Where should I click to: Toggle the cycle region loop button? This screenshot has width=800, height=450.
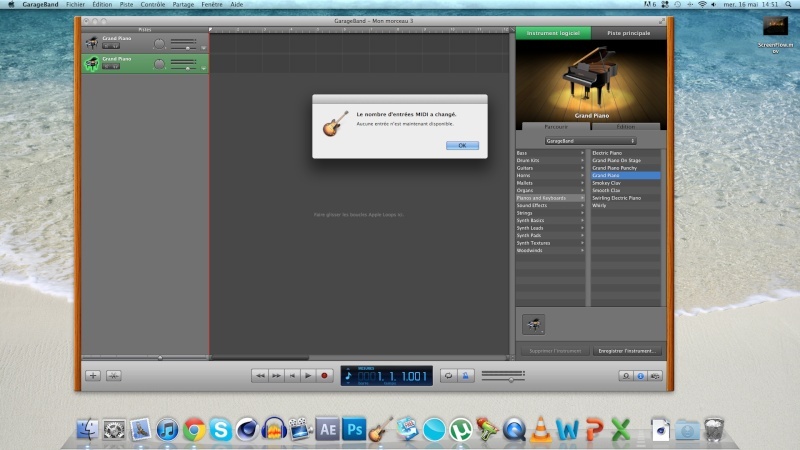click(x=450, y=375)
